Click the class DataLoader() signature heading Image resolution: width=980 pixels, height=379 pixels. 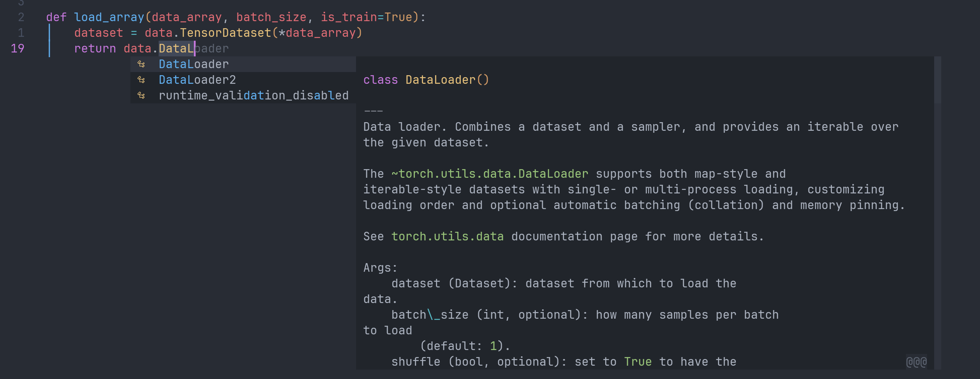(426, 80)
